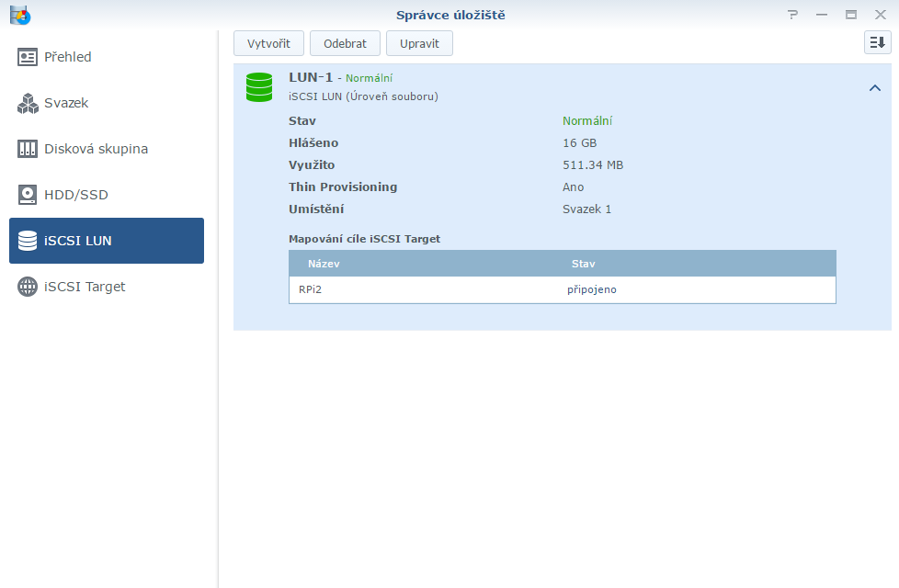Click the Přehled overview icon in sidebar
The width and height of the screenshot is (899, 588).
pyautogui.click(x=28, y=57)
